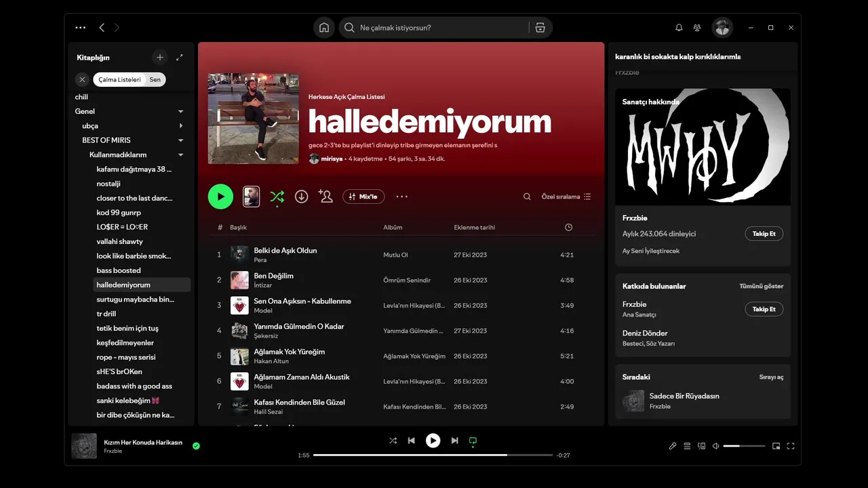Open the friend activity icon
The image size is (868, 488).
[697, 28]
